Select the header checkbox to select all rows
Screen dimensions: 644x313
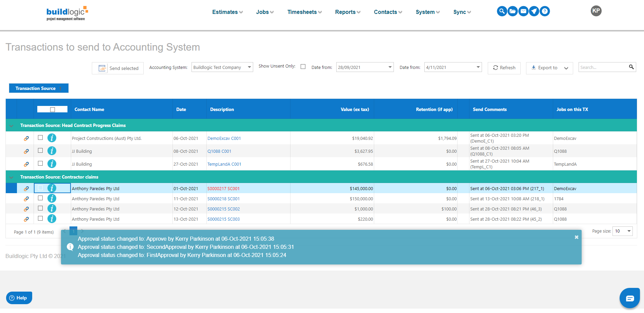[53, 109]
